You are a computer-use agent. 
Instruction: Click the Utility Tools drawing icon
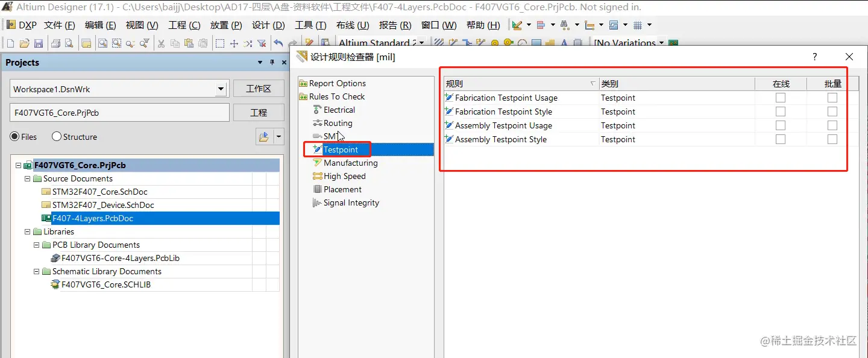[517, 25]
